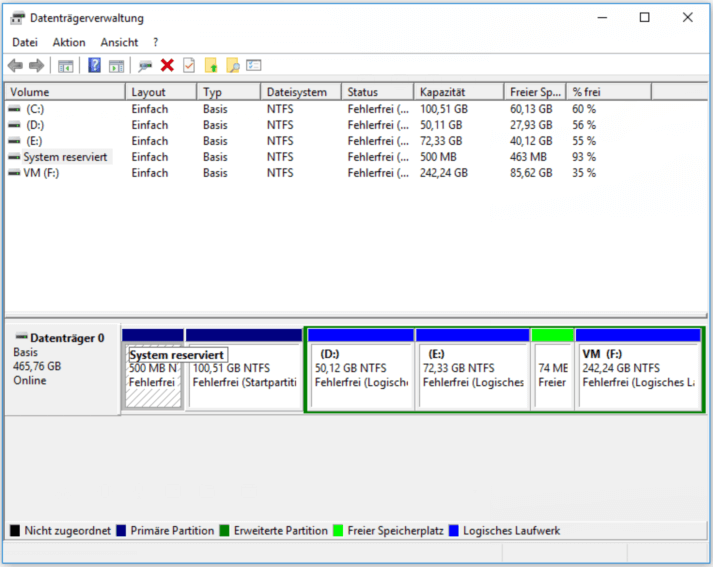
Task: Click the 463 MB free space cell
Action: tap(528, 157)
